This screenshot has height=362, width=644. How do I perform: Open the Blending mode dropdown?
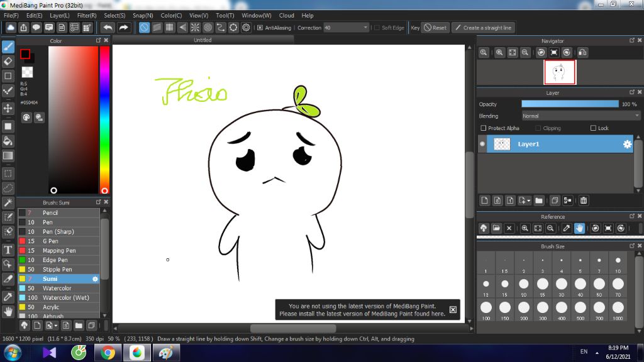coord(580,116)
